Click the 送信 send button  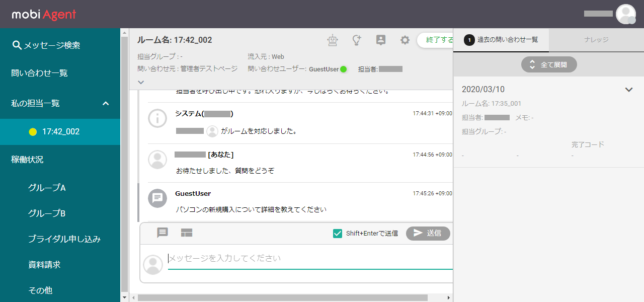428,233
